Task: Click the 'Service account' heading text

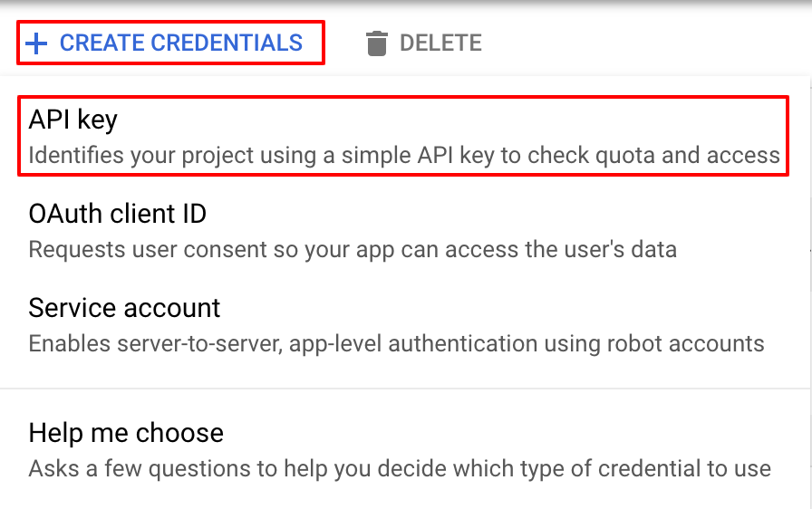Action: (124, 308)
